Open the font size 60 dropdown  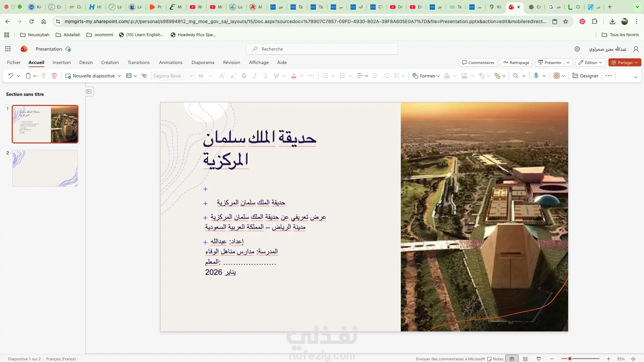[x=210, y=76]
